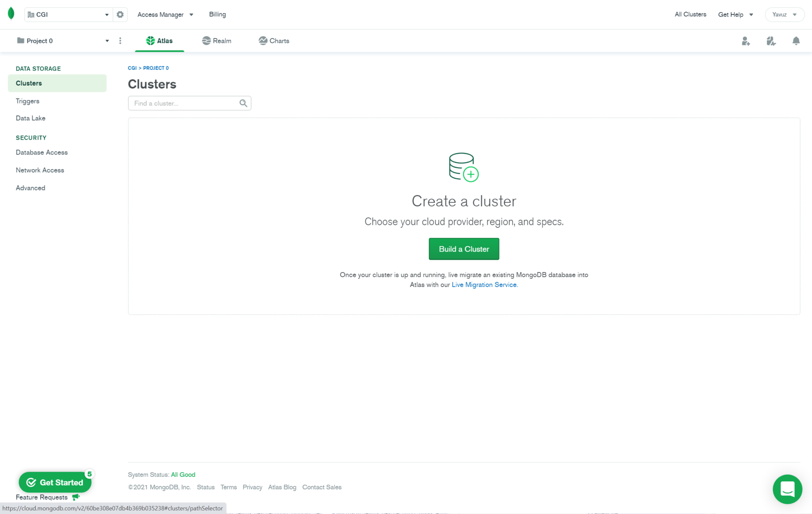Open the Atlas Blog link

(282, 487)
